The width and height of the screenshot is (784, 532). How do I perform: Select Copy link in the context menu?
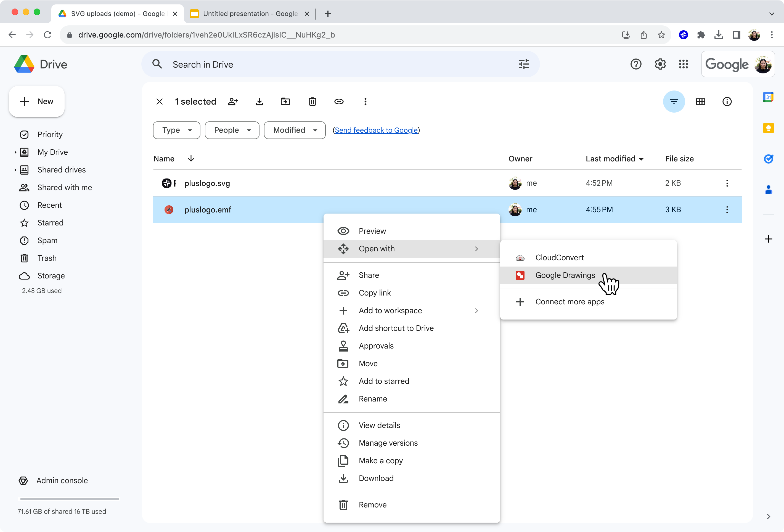[411, 293]
